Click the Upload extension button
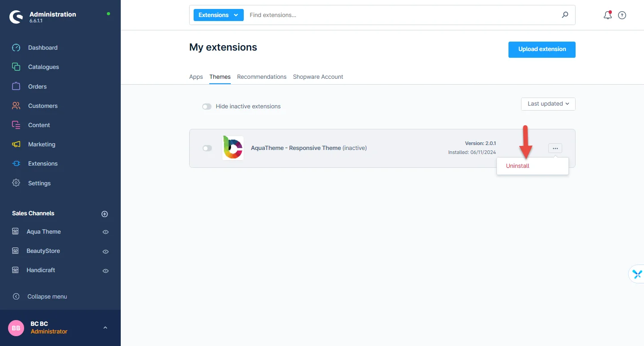 [x=542, y=49]
